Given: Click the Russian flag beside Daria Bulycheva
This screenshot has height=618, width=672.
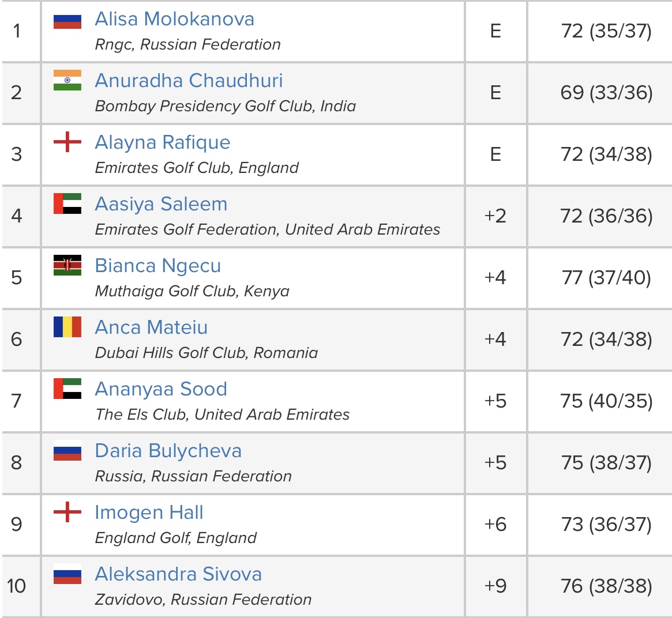Looking at the screenshot, I should pos(67,451).
